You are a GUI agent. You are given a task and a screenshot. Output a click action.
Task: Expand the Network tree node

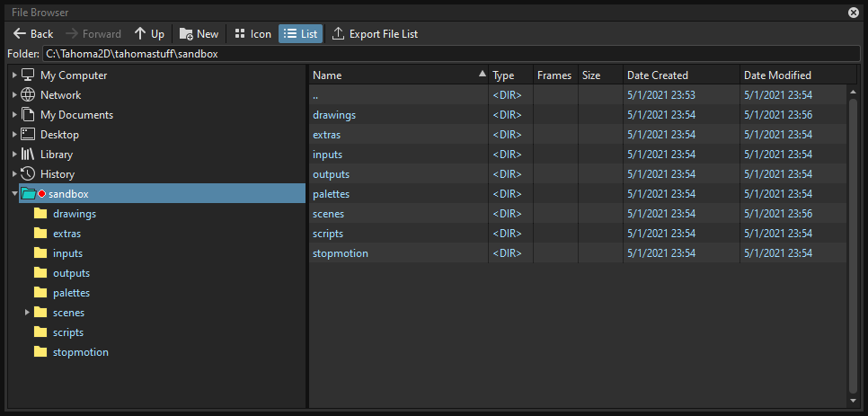pyautogui.click(x=14, y=95)
